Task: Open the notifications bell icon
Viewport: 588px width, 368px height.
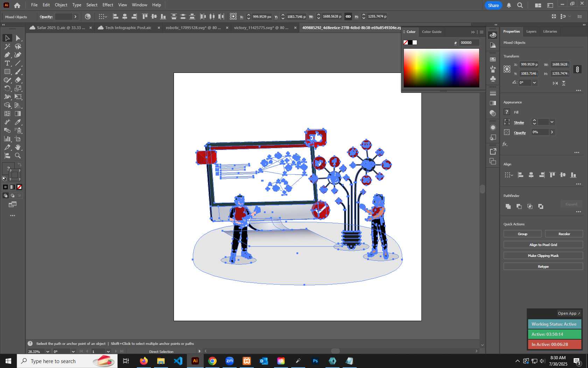Action: coord(509,5)
